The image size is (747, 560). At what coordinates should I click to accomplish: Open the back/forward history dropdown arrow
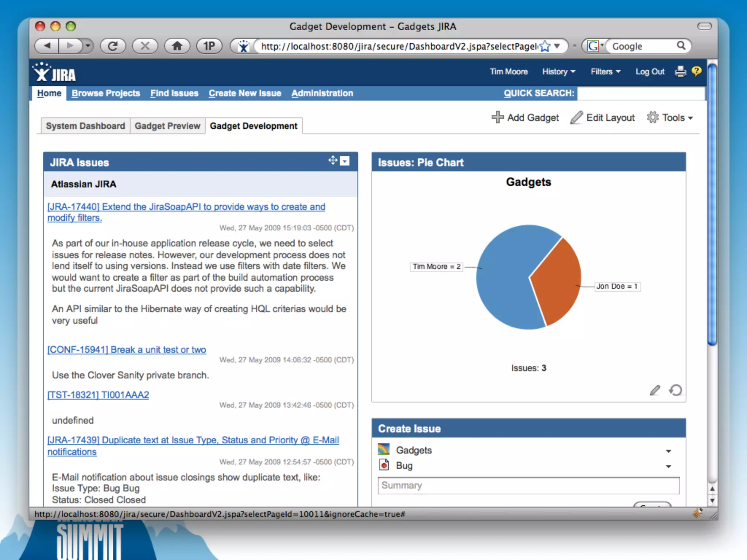[x=88, y=46]
